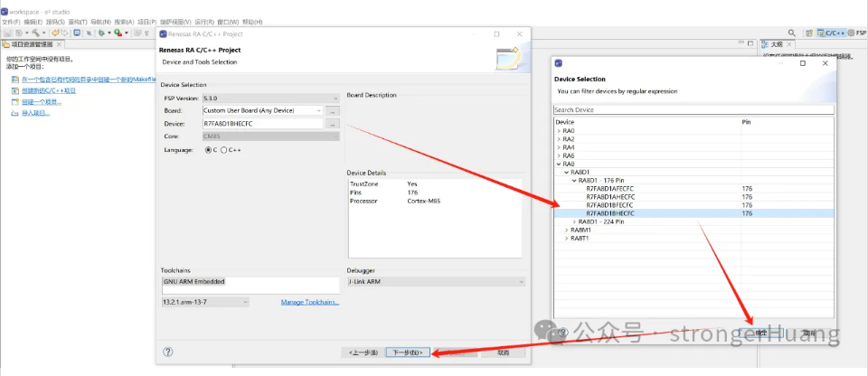Click the forward navigation arrow in toolbar
Image resolution: width=868 pixels, height=376 pixels.
64,33
